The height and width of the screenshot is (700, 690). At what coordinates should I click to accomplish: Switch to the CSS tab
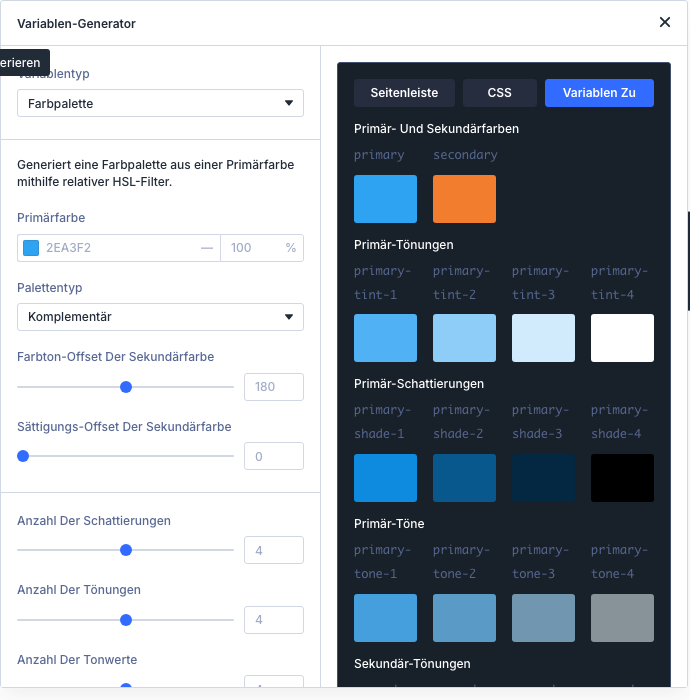pos(499,93)
